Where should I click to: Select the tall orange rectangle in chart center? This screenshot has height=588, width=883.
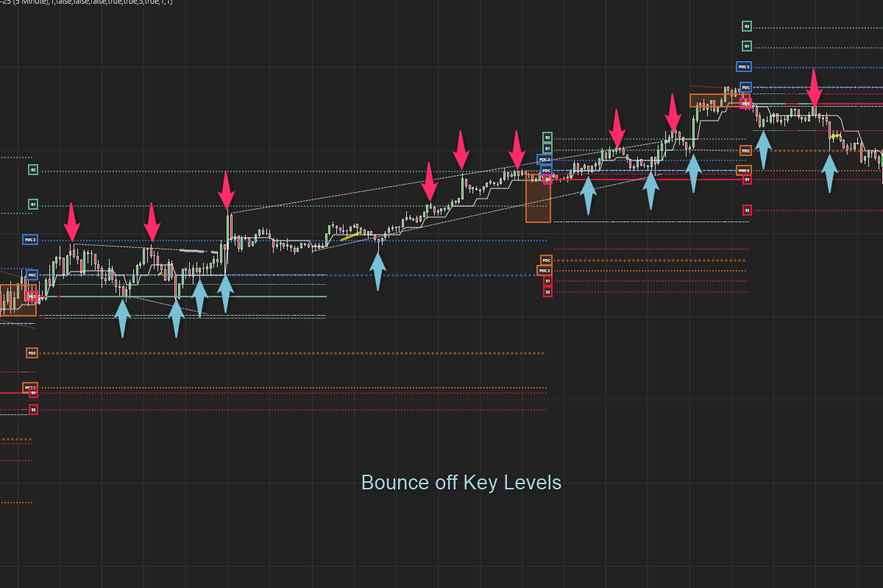click(x=538, y=200)
